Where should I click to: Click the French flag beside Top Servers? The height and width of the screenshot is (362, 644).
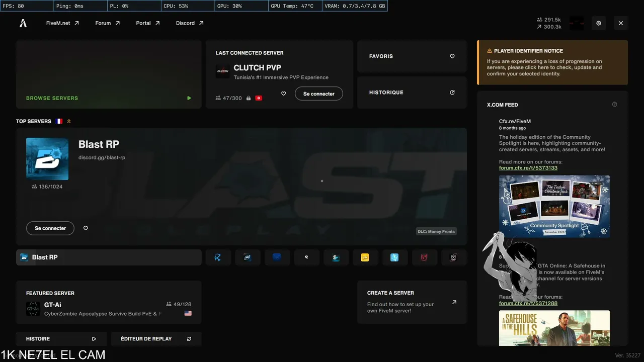click(59, 121)
